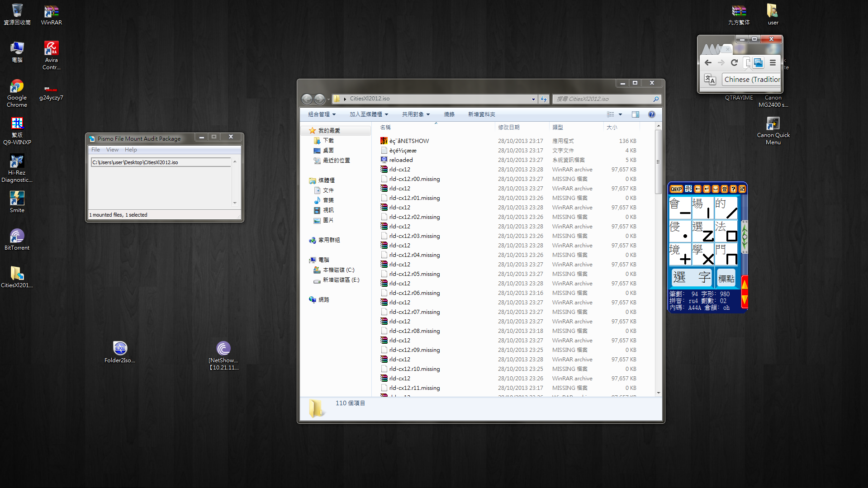868x488 pixels.
Task: Open the File menu in Pismo File Mount
Action: click(95, 150)
